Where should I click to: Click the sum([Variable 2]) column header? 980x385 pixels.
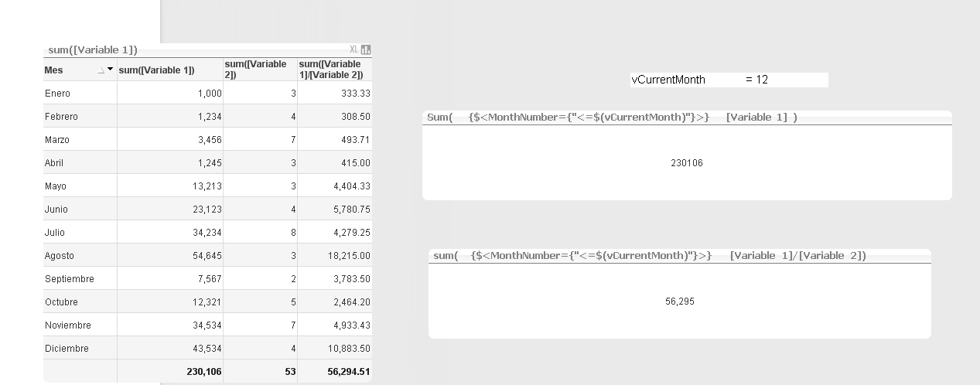256,70
